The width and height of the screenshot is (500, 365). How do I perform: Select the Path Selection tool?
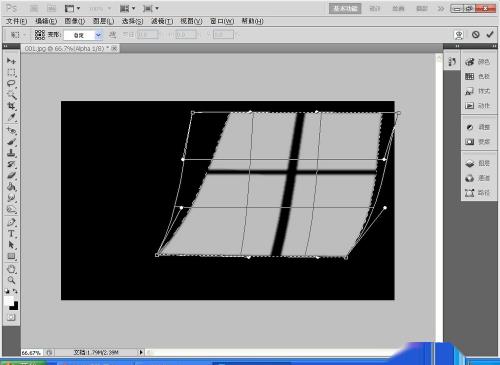[x=11, y=245]
